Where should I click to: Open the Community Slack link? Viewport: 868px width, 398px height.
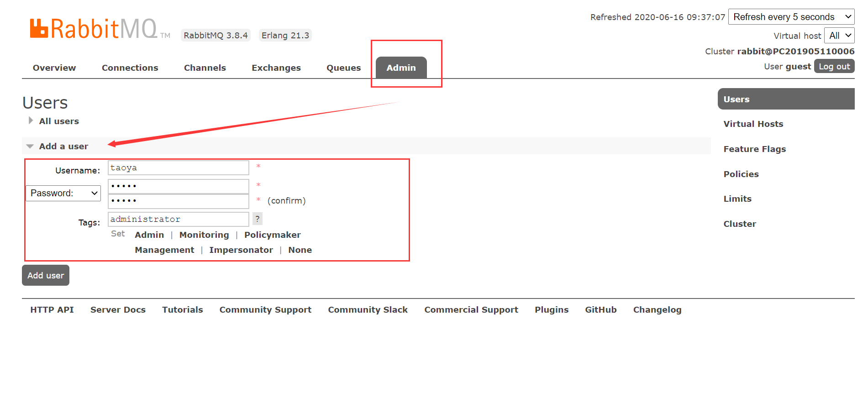[x=368, y=309]
